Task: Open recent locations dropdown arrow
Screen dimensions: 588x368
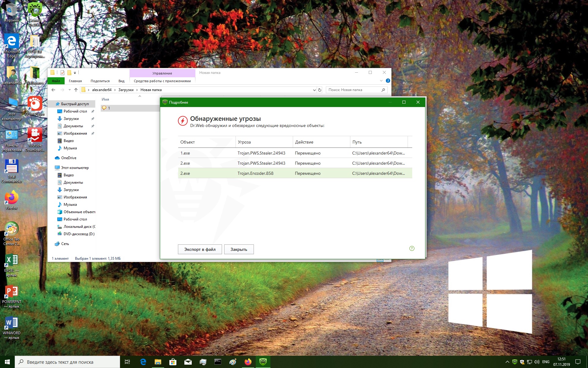Action: pos(70,90)
